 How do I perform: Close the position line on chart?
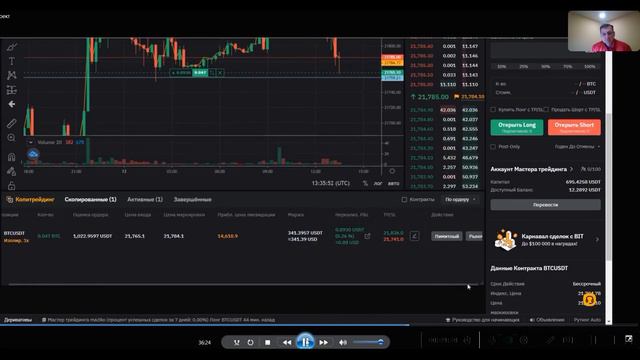click(220, 73)
